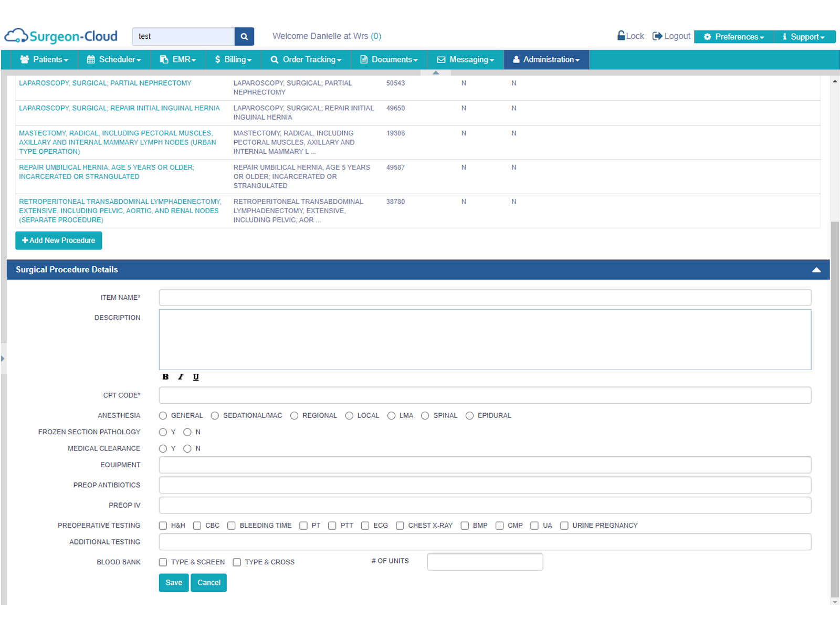
Task: Open the Scheduler menu
Action: 114,59
